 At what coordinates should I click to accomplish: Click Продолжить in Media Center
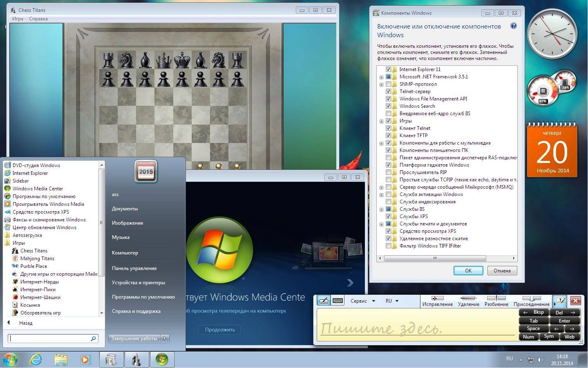(220, 330)
